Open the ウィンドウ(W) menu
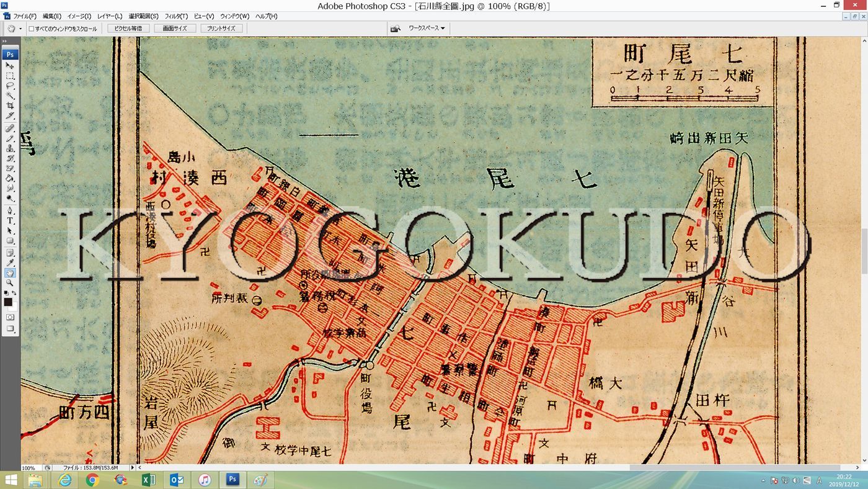Image resolution: width=868 pixels, height=489 pixels. 235,16
